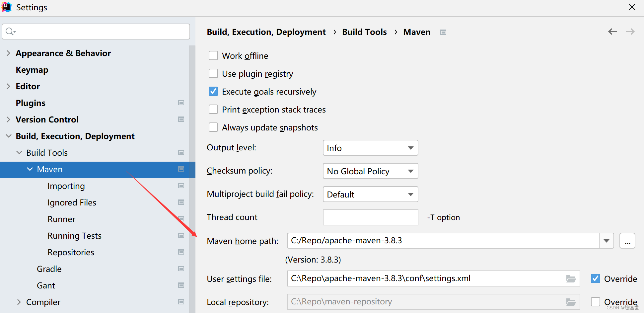
Task: Expand the Compiler section chevron
Action: pyautogui.click(x=19, y=302)
